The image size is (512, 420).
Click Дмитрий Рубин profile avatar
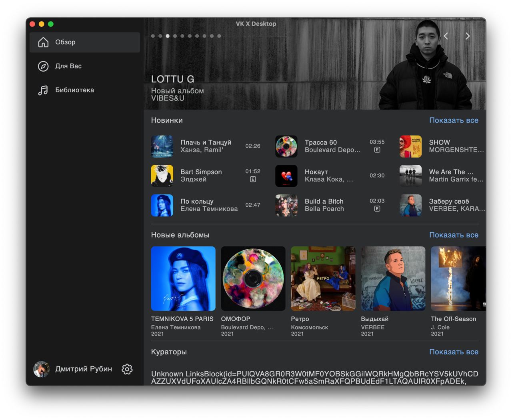41,369
